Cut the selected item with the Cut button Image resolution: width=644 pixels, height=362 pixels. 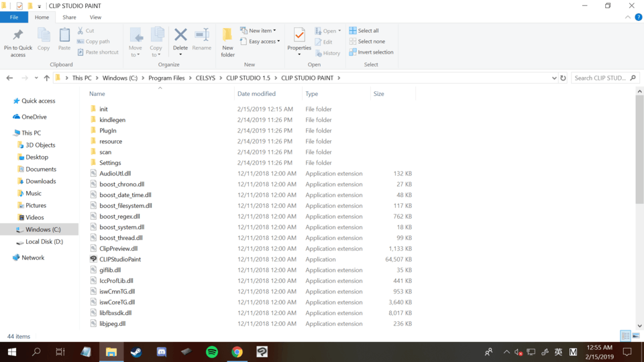tap(86, 31)
